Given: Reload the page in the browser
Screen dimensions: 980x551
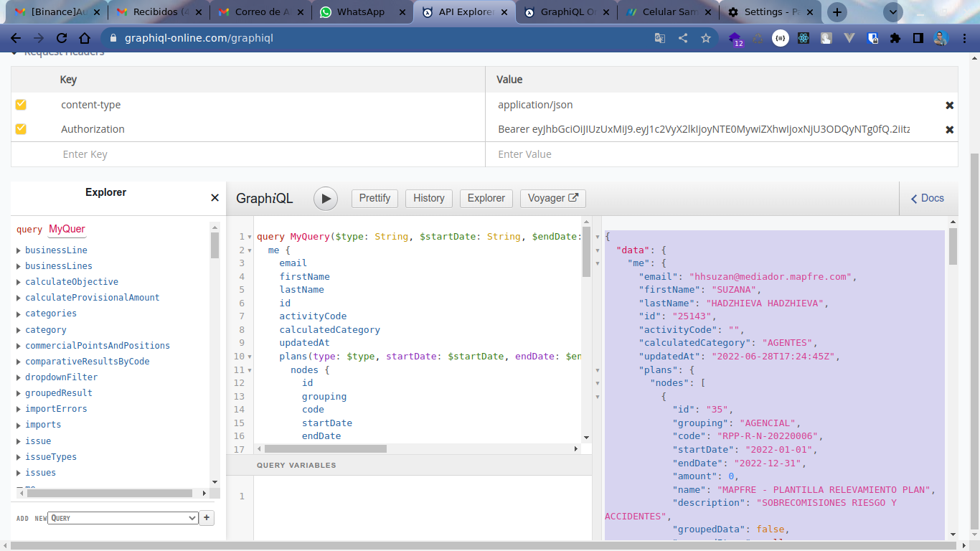Looking at the screenshot, I should [62, 38].
